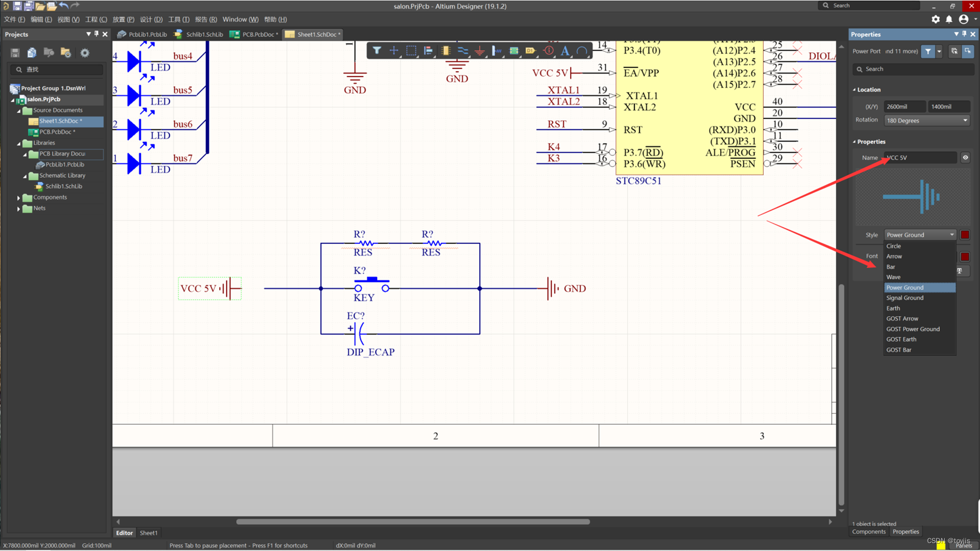Click the Save icon in the title bar

pyautogui.click(x=17, y=6)
